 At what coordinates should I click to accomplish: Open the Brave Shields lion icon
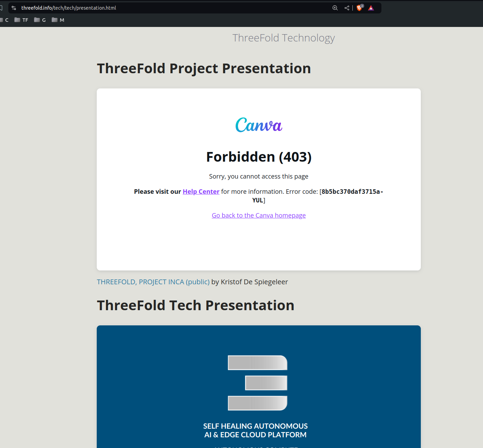(x=359, y=8)
